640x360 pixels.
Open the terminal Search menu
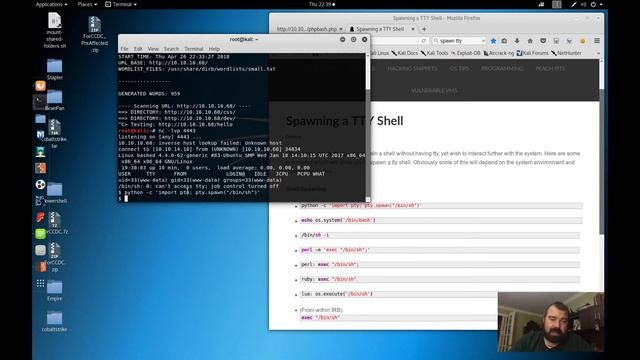click(171, 49)
